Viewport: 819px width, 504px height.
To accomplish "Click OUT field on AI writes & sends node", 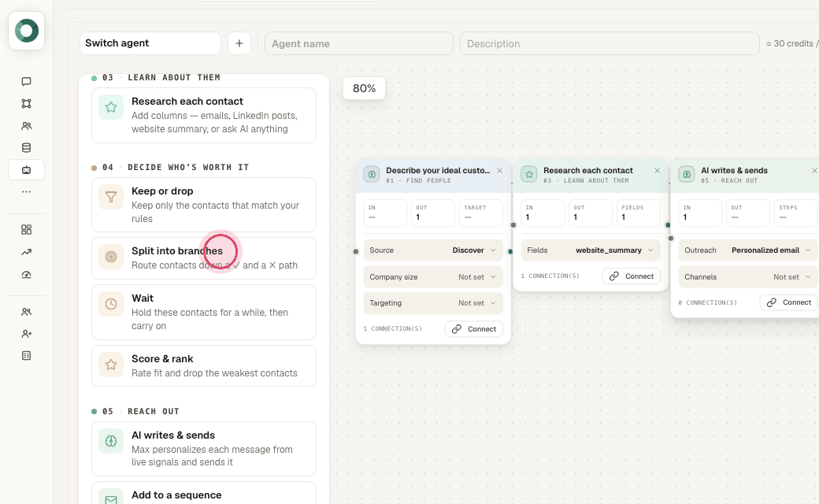I will pyautogui.click(x=748, y=213).
